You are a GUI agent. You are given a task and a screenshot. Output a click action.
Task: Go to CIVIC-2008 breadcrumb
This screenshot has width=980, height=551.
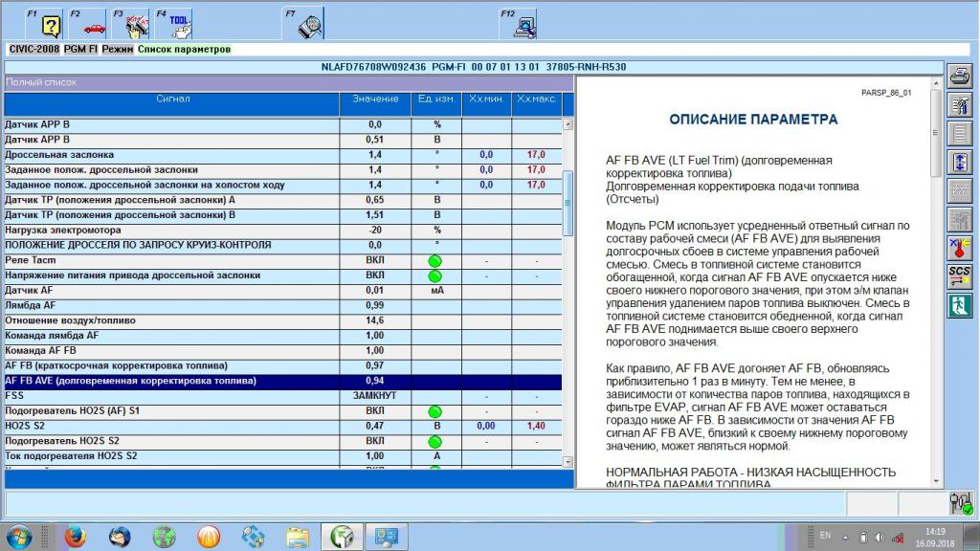point(33,50)
